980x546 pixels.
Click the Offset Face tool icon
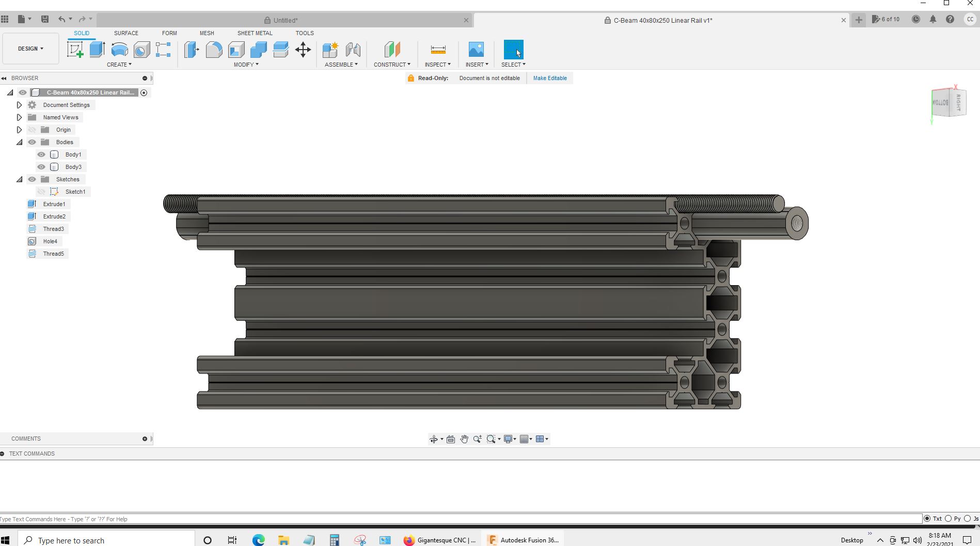tap(280, 50)
